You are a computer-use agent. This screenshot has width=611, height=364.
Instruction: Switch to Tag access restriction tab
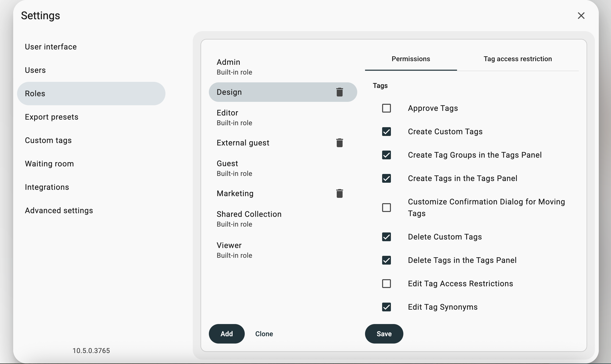[x=518, y=59]
